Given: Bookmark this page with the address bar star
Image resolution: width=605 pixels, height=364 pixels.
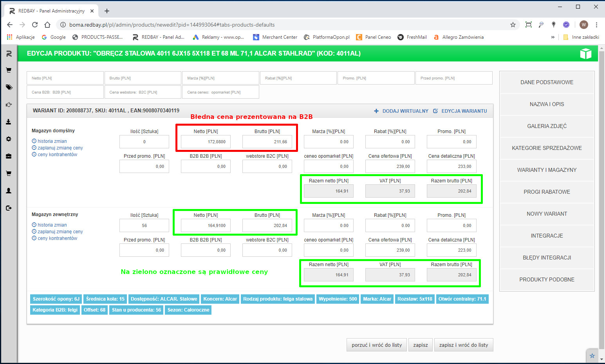Looking at the screenshot, I should point(513,25).
